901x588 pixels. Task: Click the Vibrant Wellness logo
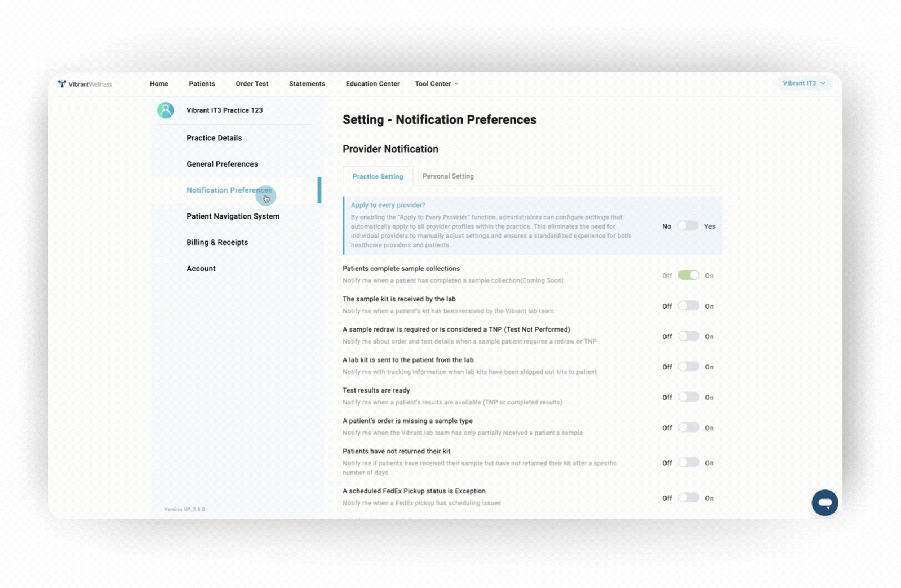click(85, 84)
